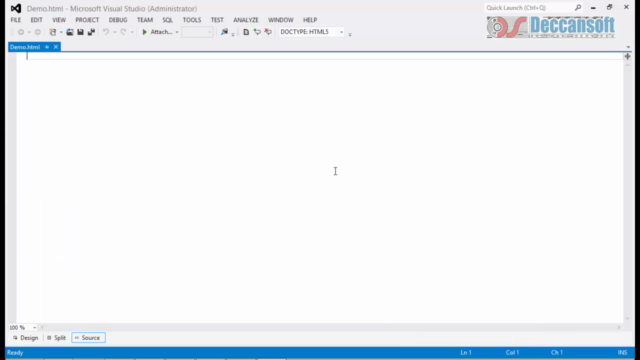Switch to Design view
The image size is (640, 360).
(x=26, y=338)
